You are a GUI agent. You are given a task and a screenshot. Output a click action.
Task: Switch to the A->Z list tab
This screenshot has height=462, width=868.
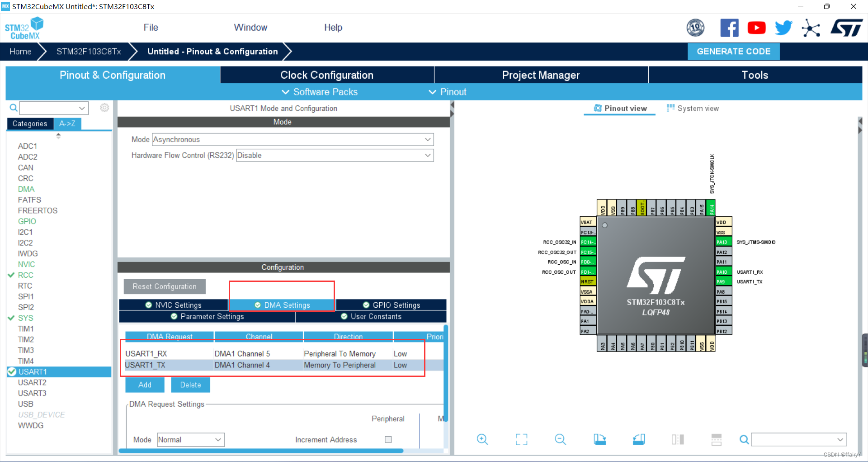[x=67, y=124]
